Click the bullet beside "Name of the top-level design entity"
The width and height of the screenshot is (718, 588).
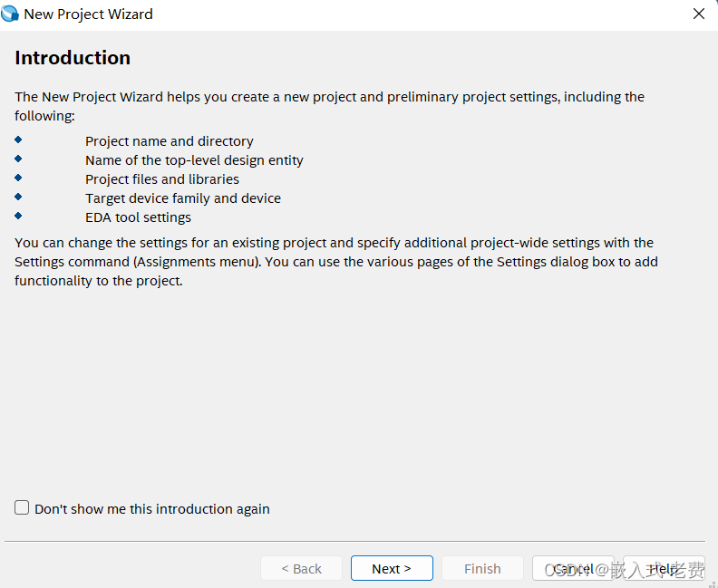(18, 159)
